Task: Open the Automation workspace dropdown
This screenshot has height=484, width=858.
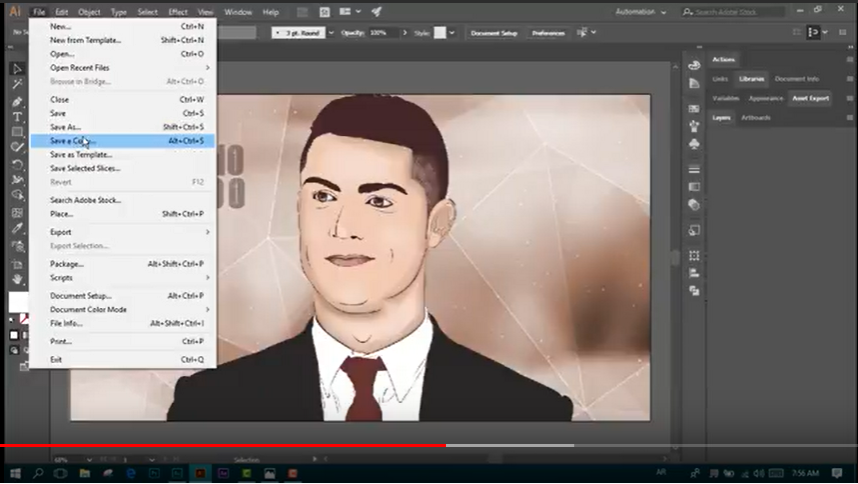Action: coord(641,11)
